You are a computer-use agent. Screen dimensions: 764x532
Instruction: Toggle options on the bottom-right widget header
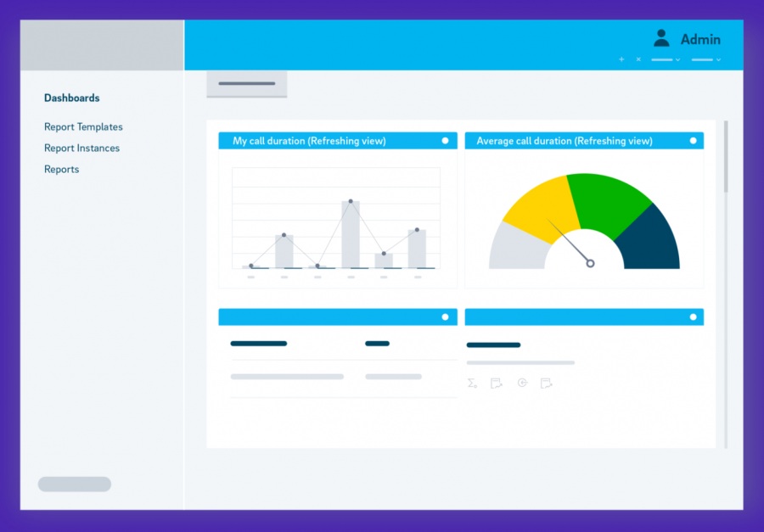693,316
